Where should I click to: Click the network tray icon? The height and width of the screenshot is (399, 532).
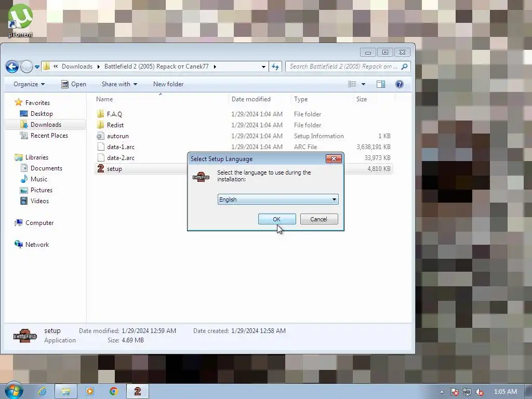467,392
